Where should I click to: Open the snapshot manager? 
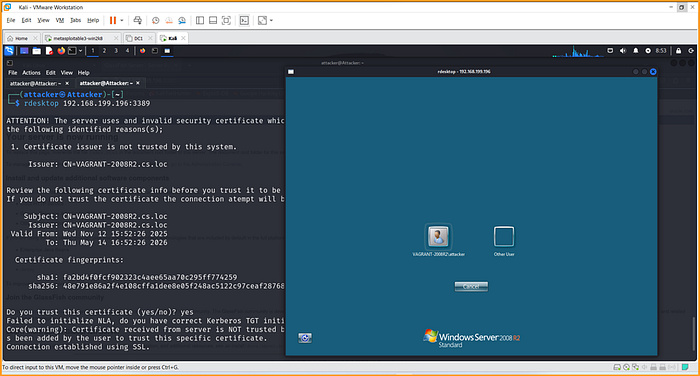(x=182, y=21)
